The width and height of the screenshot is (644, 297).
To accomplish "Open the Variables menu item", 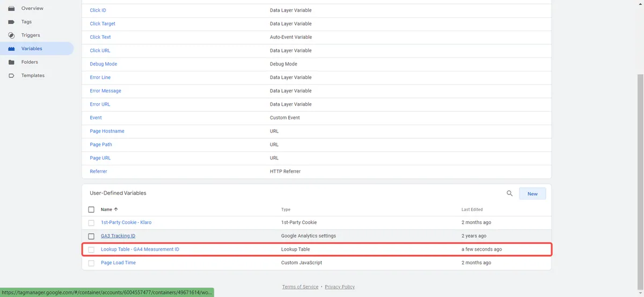I will point(36,49).
